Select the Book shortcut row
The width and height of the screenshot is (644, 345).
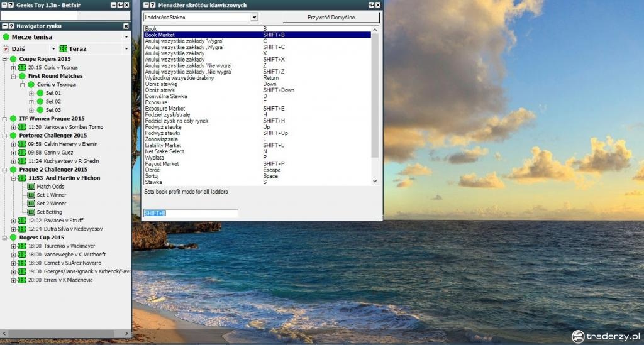coord(257,29)
